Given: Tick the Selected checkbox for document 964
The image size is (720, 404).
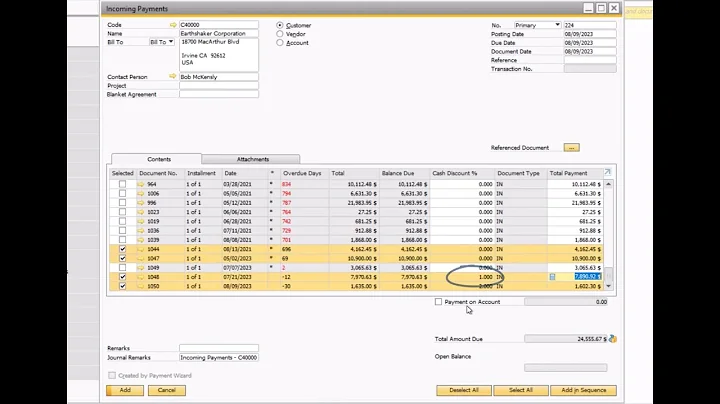Looking at the screenshot, I should (122, 184).
